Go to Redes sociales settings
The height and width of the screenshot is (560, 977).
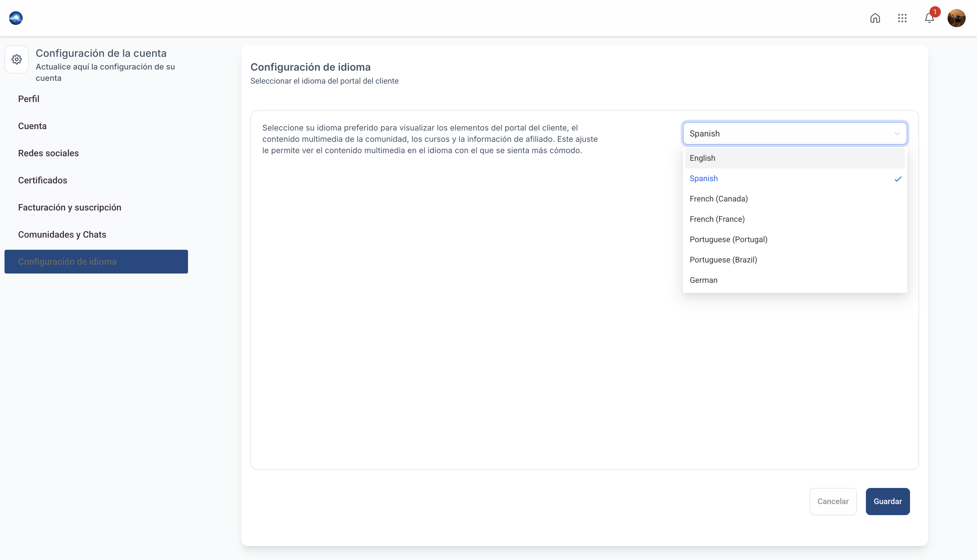pos(49,153)
